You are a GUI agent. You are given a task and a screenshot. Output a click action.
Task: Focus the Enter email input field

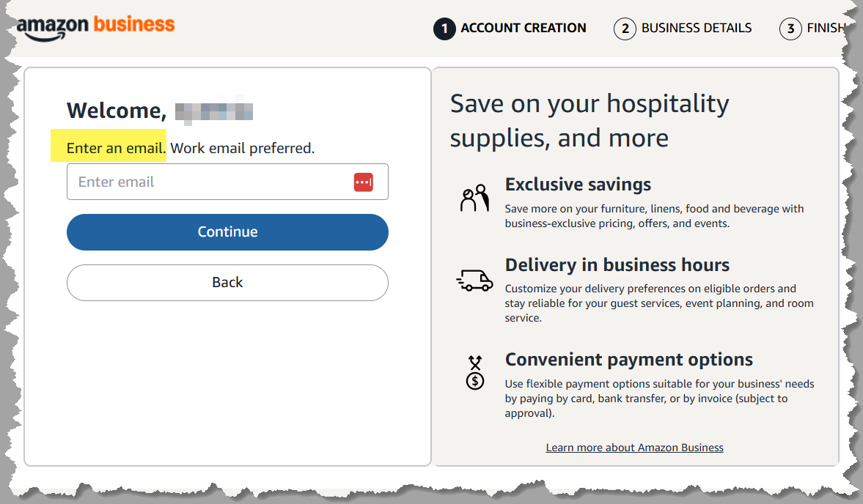209,182
